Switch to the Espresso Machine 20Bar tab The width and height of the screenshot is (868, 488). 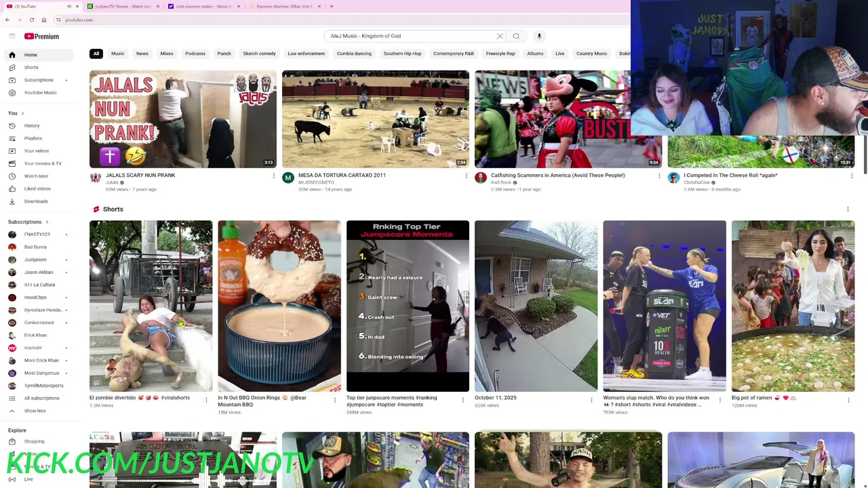coord(283,6)
